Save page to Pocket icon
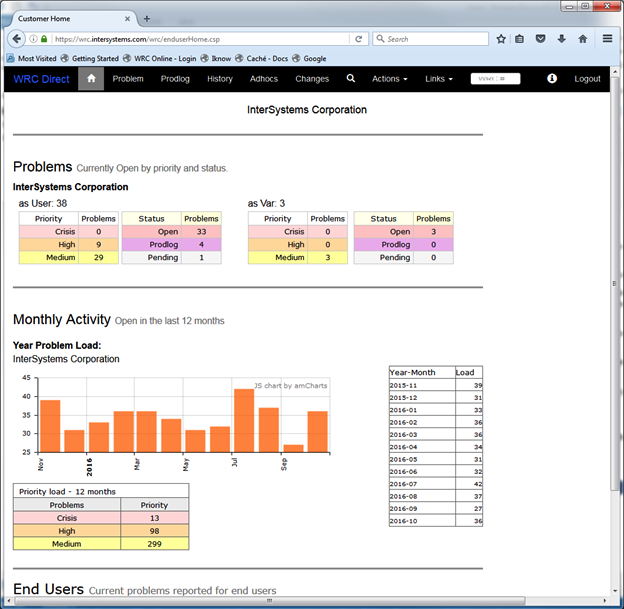Image resolution: width=624 pixels, height=609 pixels. click(540, 39)
